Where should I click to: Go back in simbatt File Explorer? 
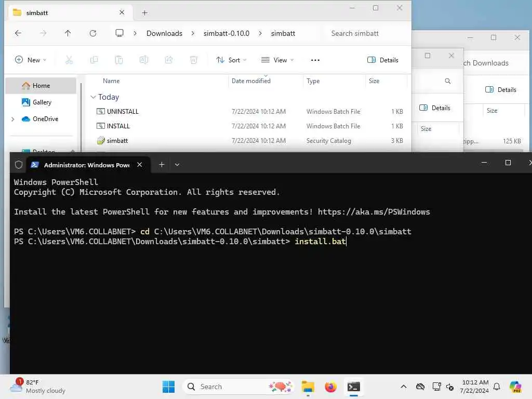coord(18,33)
